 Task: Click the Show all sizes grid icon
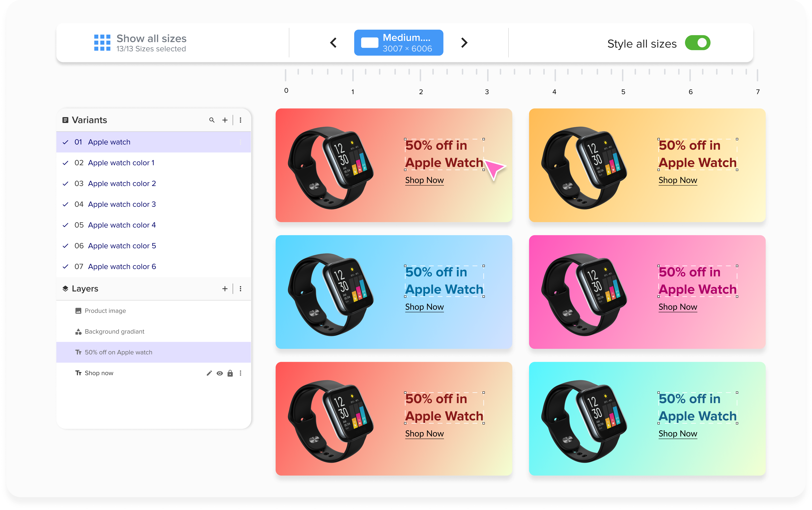(102, 43)
